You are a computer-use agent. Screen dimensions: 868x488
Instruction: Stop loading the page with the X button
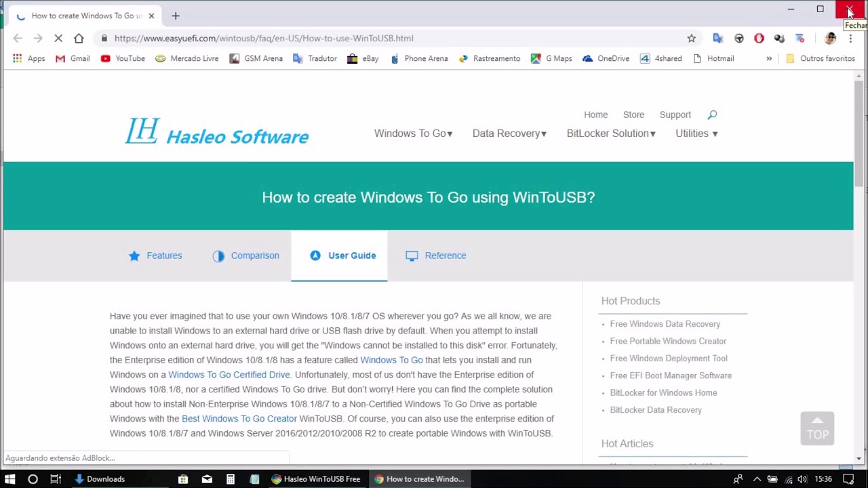(58, 39)
